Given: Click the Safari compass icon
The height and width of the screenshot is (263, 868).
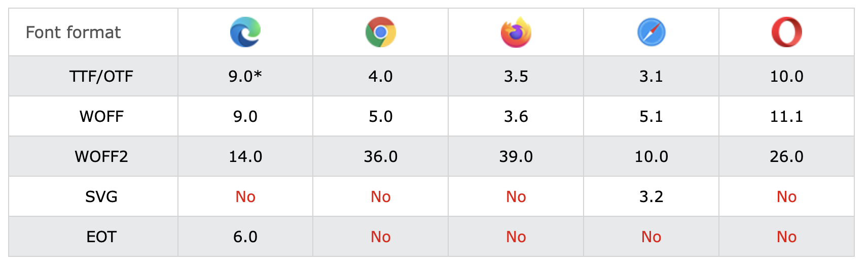Looking at the screenshot, I should [652, 32].
